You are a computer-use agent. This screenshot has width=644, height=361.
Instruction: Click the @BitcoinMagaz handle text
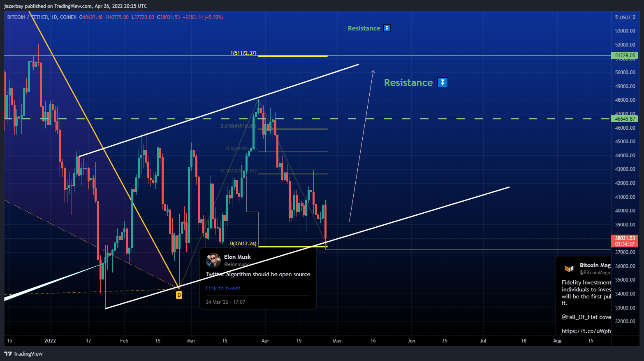coord(595,272)
